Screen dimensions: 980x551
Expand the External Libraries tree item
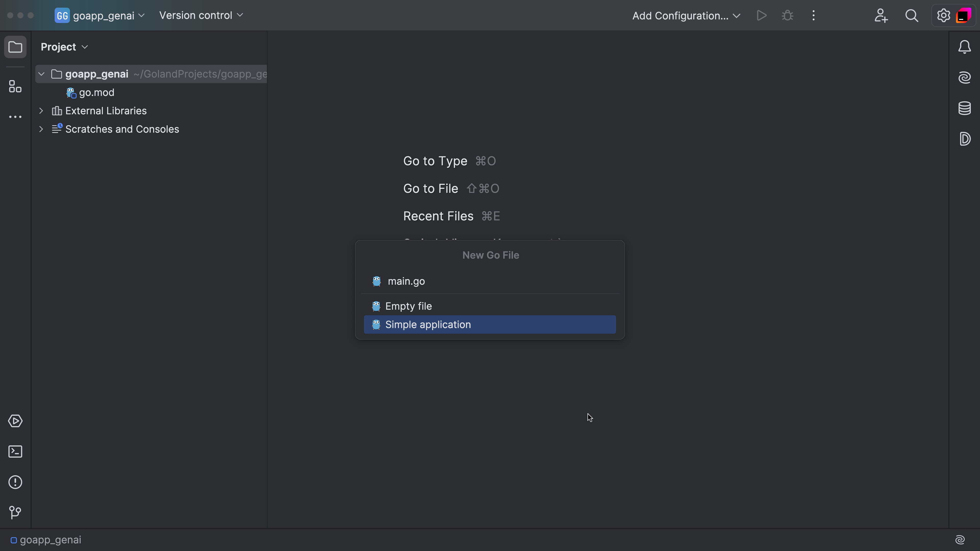point(40,110)
